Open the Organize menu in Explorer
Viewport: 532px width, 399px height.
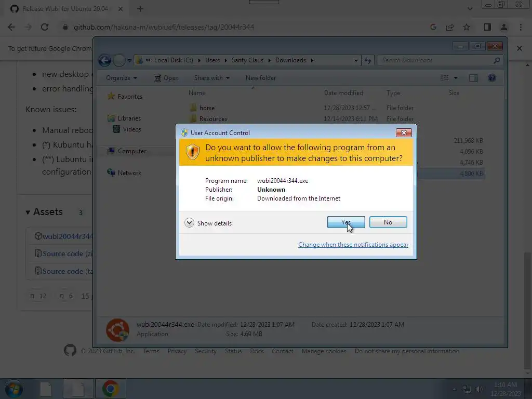coord(122,78)
